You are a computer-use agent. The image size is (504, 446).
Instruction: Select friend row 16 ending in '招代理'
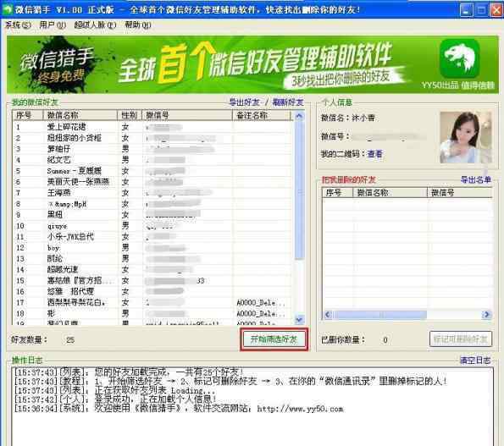pyautogui.click(x=152, y=292)
